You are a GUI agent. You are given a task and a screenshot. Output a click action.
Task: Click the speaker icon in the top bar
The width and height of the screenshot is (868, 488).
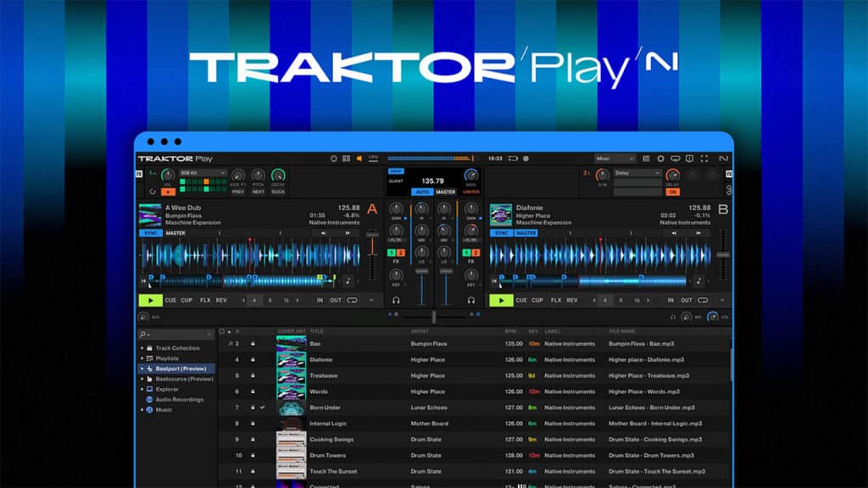[359, 158]
